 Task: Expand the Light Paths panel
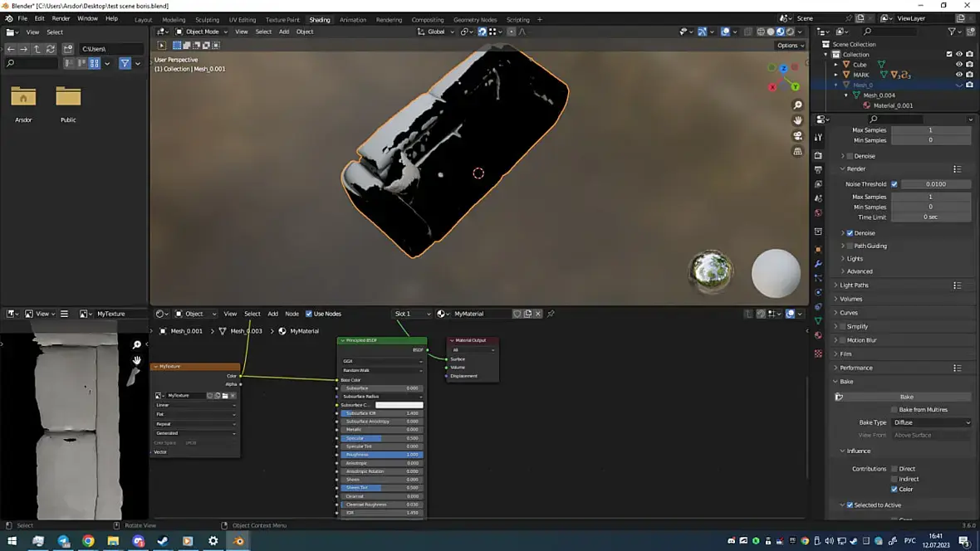point(855,285)
